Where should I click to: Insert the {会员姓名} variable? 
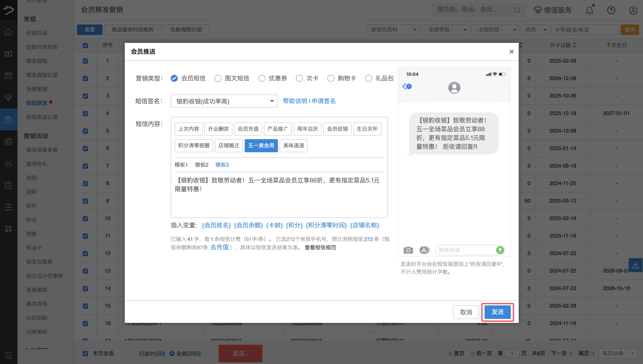click(216, 225)
